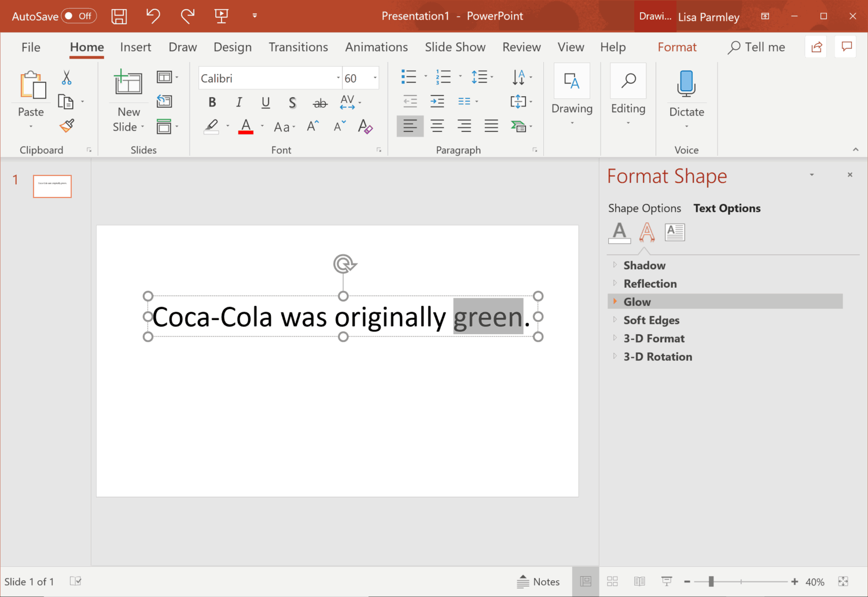Undo the last action
This screenshot has width=868, height=597.
(153, 16)
